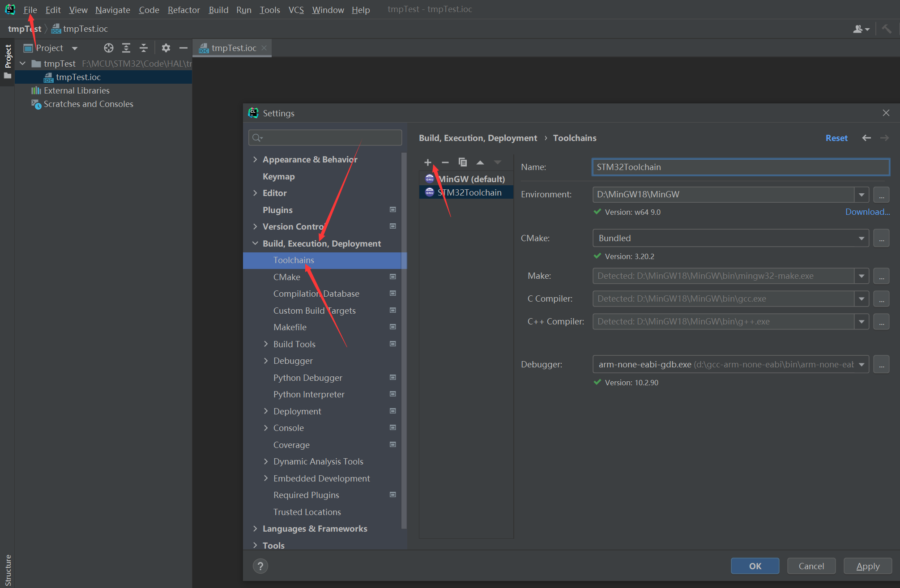Open the Tools menu
Screen dimensions: 900x588
269,10
